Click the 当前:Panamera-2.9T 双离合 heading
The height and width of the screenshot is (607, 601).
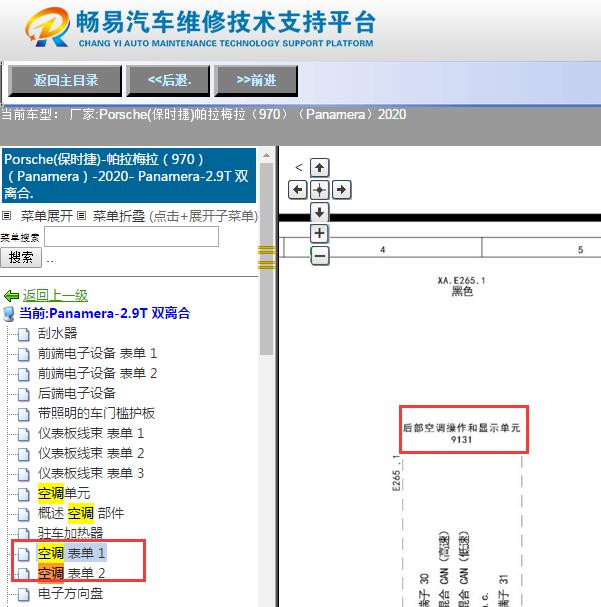tap(104, 313)
